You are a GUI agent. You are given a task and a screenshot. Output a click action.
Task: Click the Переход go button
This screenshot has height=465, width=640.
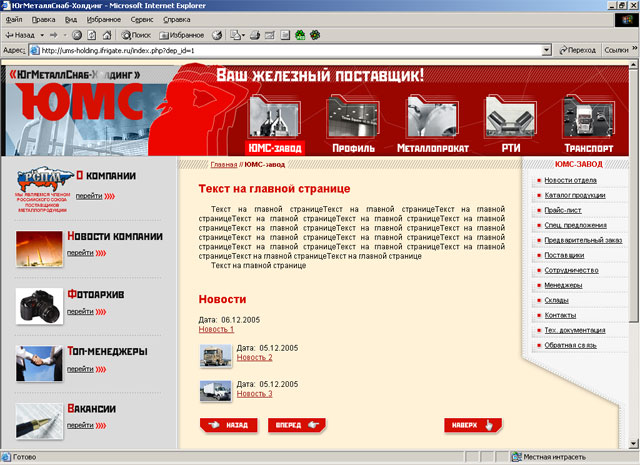pos(578,50)
